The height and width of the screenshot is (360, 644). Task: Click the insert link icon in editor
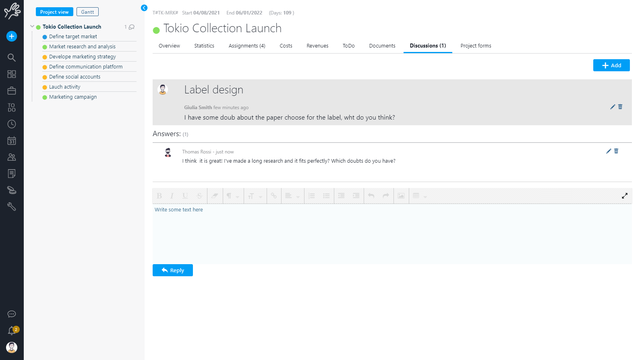coord(273,196)
